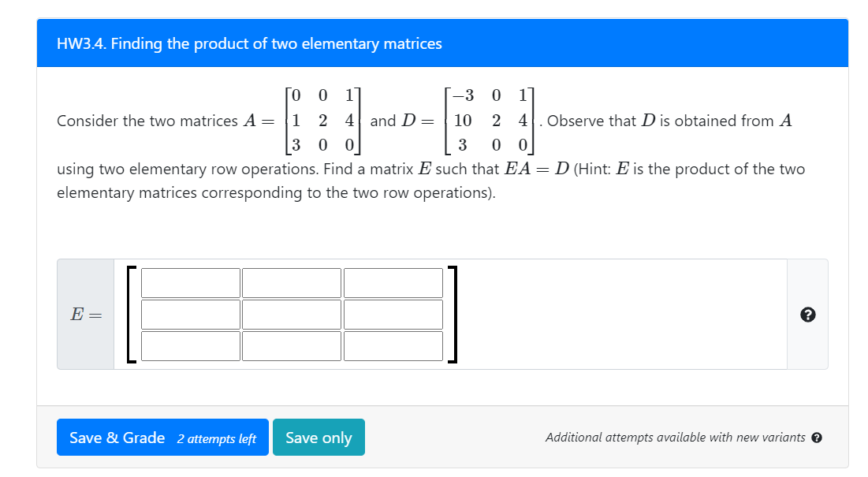Click the bottom-left cell in the answer matrix
The width and height of the screenshot is (868, 477).
click(x=189, y=345)
